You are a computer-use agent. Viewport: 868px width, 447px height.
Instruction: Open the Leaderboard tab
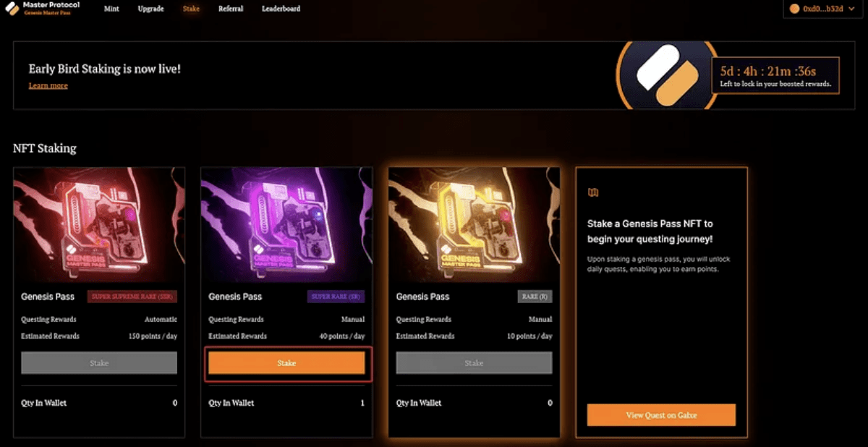click(x=281, y=9)
